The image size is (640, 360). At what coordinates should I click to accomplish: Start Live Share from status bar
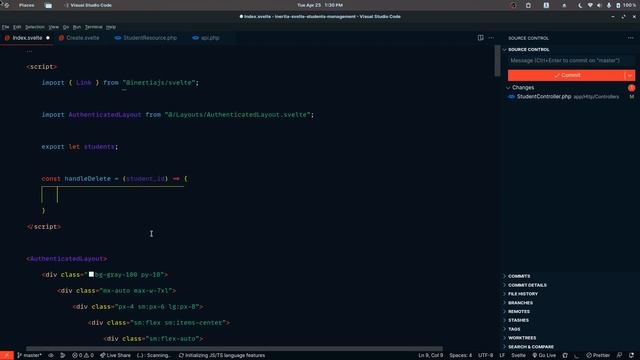pos(116,356)
